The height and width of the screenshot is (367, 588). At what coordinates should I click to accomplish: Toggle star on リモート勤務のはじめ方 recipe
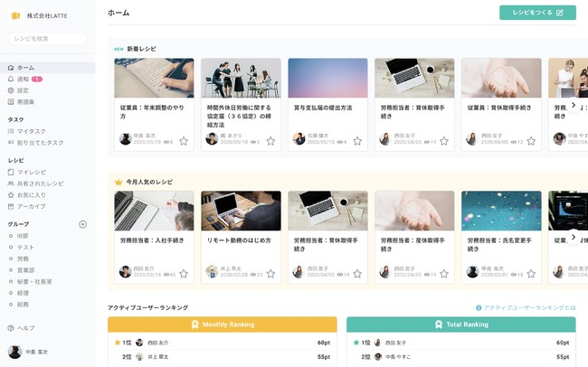[270, 273]
